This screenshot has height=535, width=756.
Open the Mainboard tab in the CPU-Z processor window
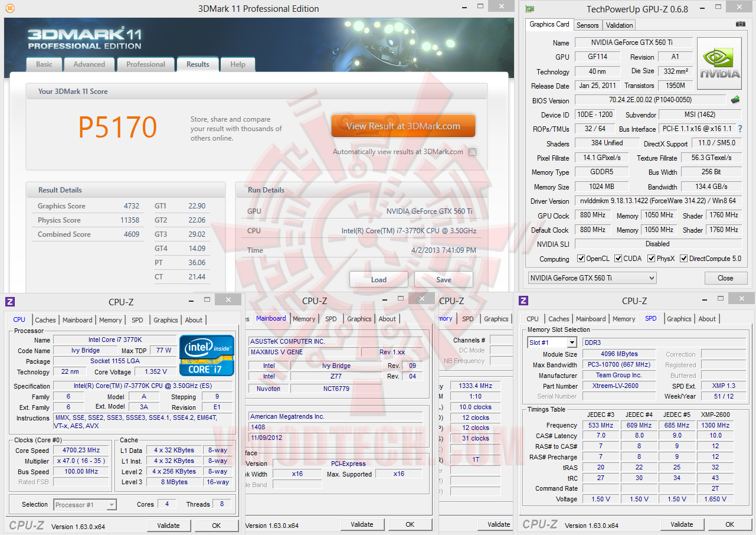point(77,320)
